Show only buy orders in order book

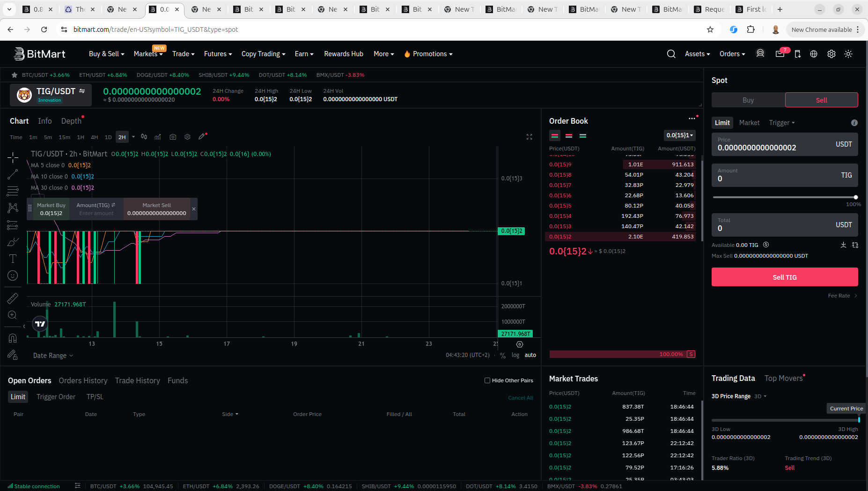tap(583, 136)
